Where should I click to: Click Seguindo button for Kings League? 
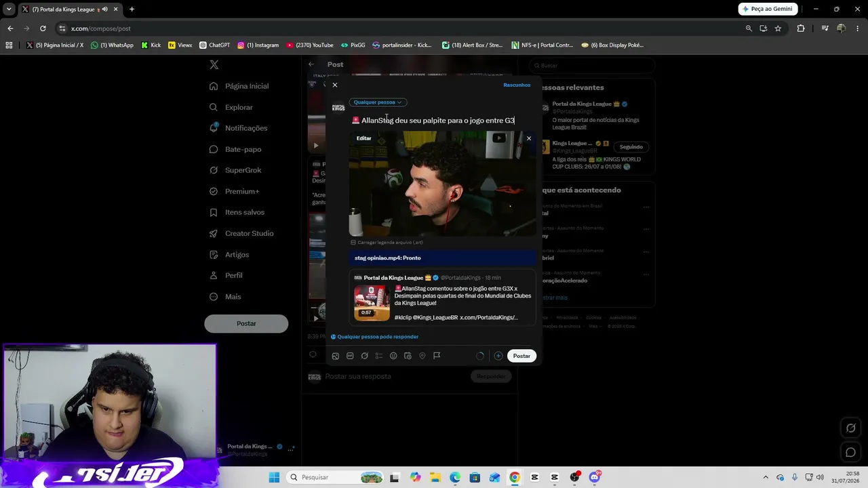coord(631,147)
